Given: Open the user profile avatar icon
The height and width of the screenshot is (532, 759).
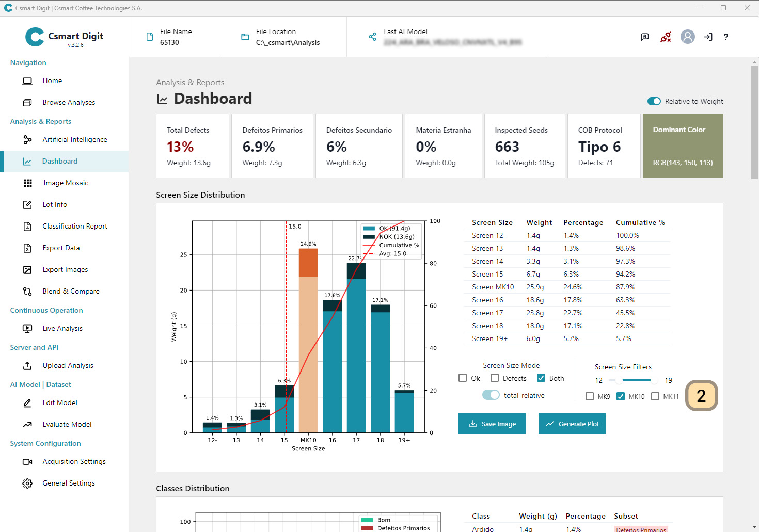Looking at the screenshot, I should [x=687, y=37].
